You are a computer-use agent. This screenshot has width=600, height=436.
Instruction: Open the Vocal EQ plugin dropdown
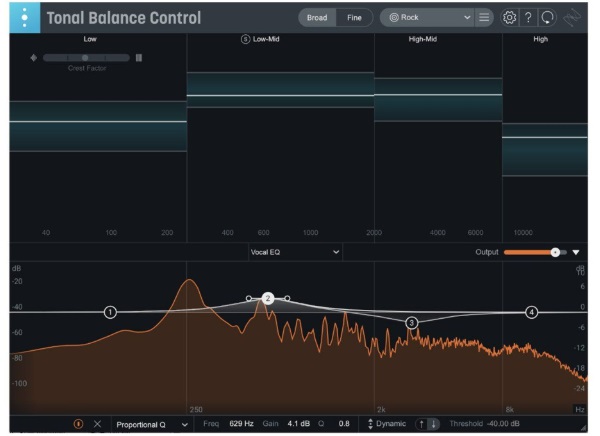pos(295,253)
